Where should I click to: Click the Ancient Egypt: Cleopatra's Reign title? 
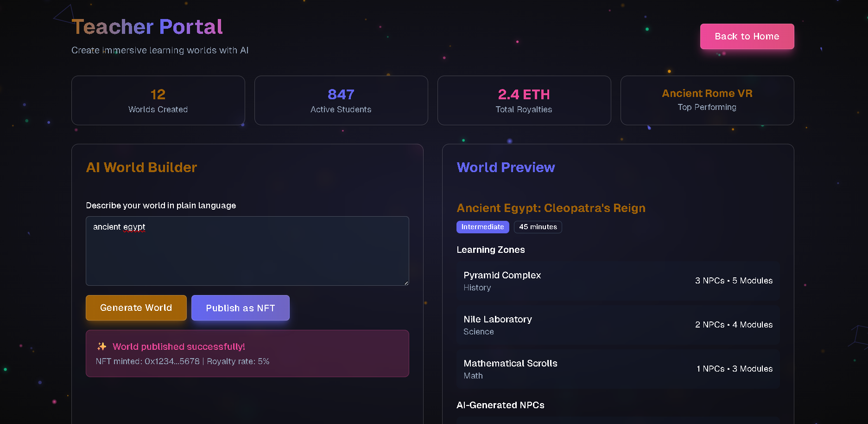[x=551, y=208]
